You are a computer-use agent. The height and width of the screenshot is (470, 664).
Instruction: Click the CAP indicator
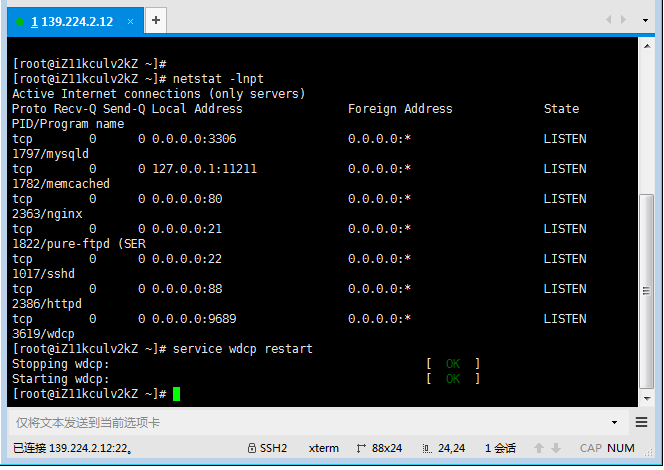coord(591,448)
